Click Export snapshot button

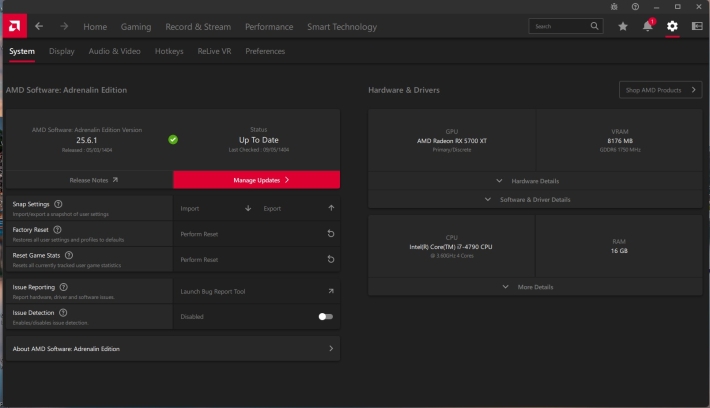click(x=299, y=208)
